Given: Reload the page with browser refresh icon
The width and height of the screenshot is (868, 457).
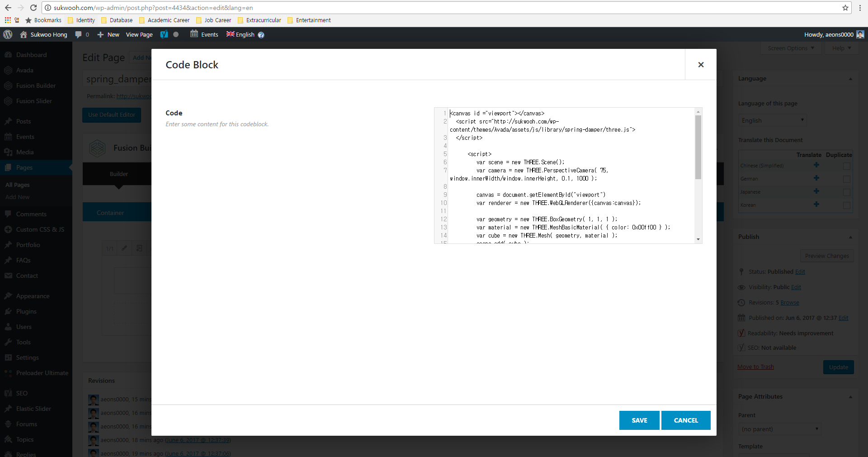Looking at the screenshot, I should pos(33,8).
